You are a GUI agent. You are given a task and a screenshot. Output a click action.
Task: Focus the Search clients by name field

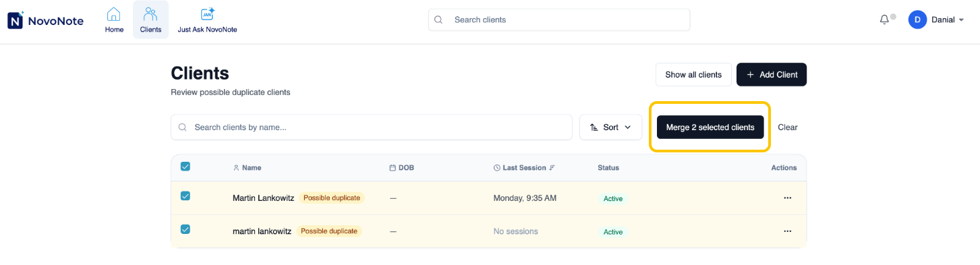click(372, 127)
